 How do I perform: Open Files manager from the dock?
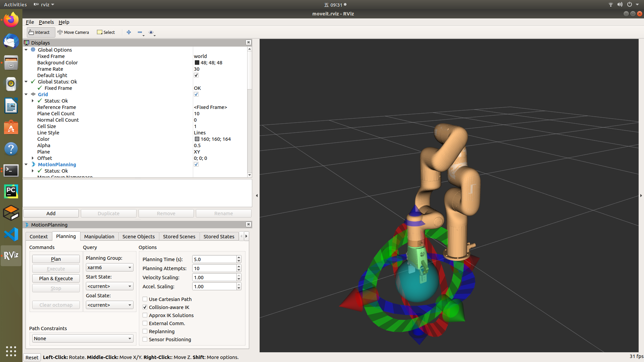[x=11, y=63]
